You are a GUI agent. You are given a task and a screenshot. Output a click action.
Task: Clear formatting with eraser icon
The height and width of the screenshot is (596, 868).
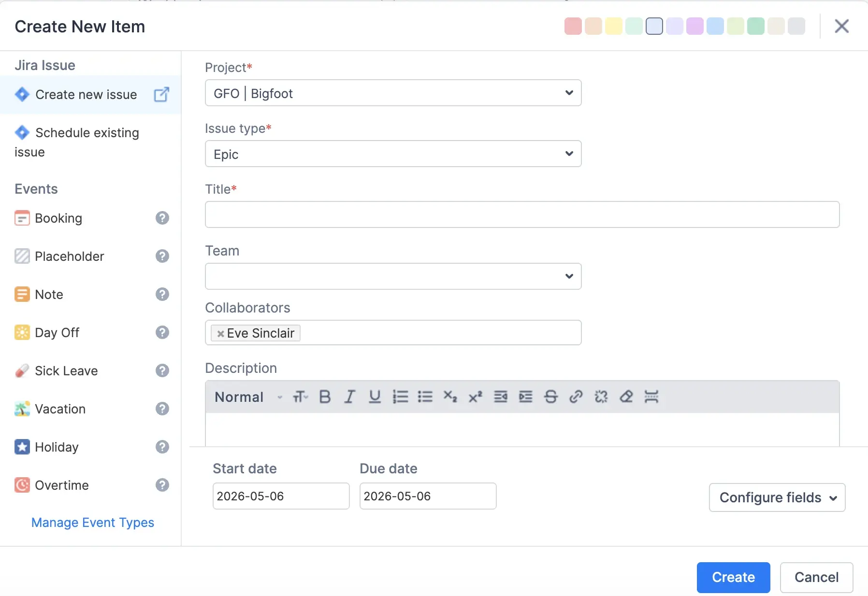[626, 397]
